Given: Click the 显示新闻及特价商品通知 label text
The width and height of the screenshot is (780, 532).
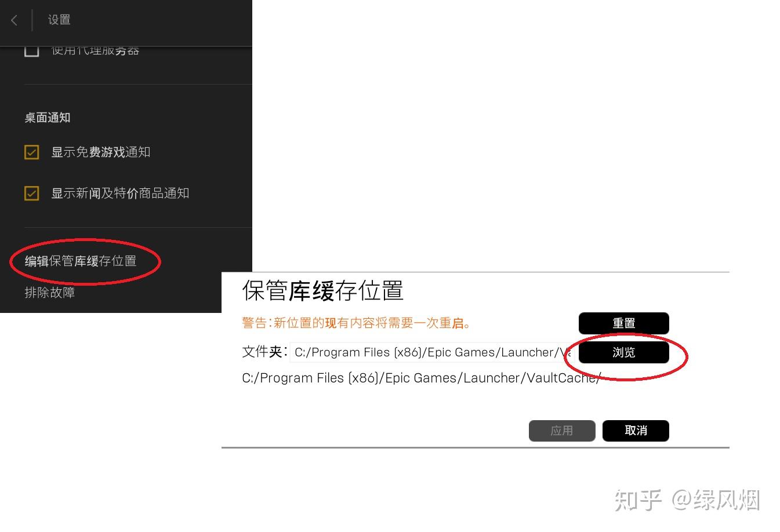Looking at the screenshot, I should click(x=120, y=194).
